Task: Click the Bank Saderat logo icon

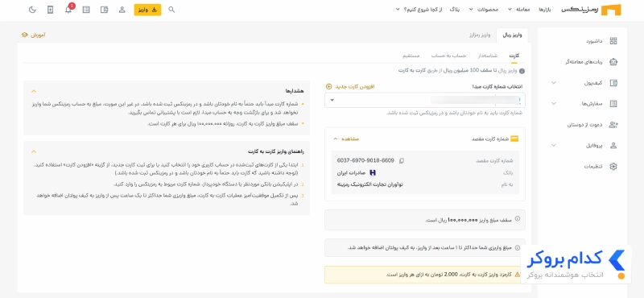Action: click(373, 172)
